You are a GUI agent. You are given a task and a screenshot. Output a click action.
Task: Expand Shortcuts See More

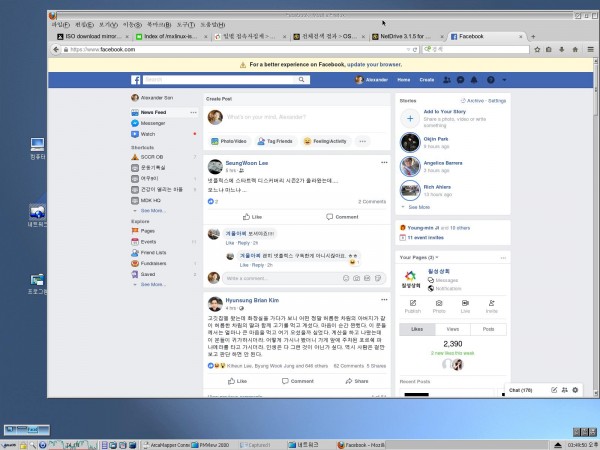(x=153, y=211)
